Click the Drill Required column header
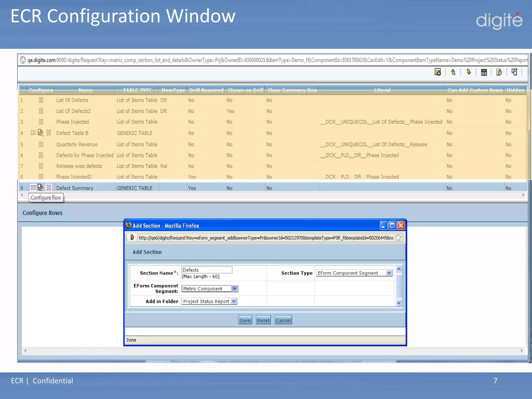 pyautogui.click(x=206, y=90)
